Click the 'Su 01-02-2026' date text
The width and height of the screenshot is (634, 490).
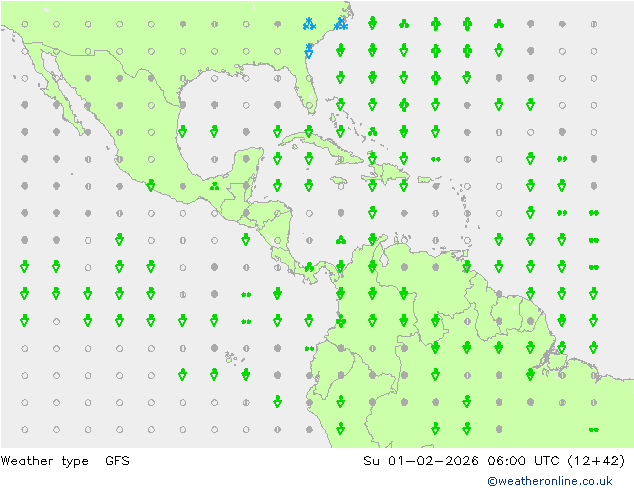click(x=421, y=461)
